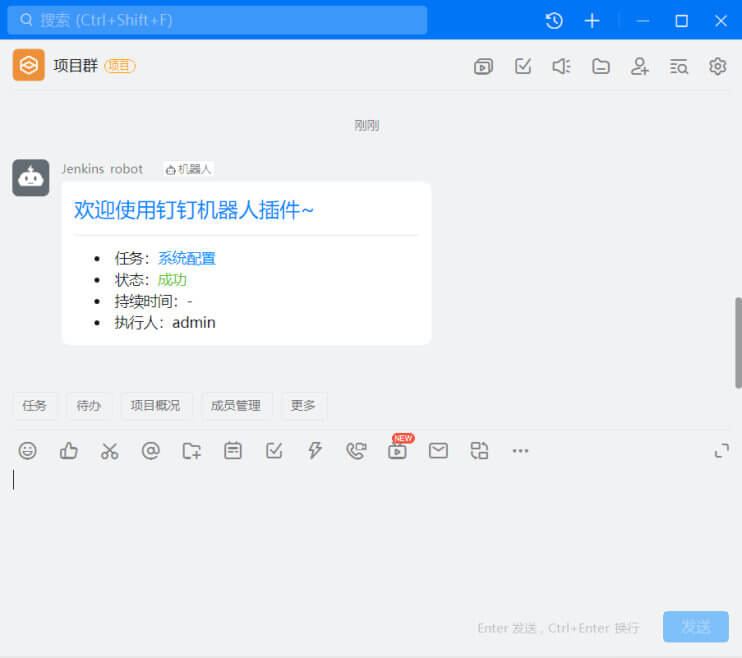Show more input tools ellipsis

coord(520,451)
